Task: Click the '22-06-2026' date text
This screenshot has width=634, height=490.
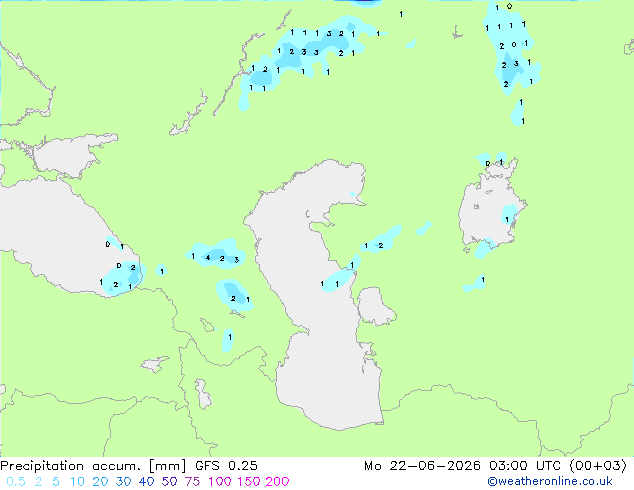Action: point(435,466)
